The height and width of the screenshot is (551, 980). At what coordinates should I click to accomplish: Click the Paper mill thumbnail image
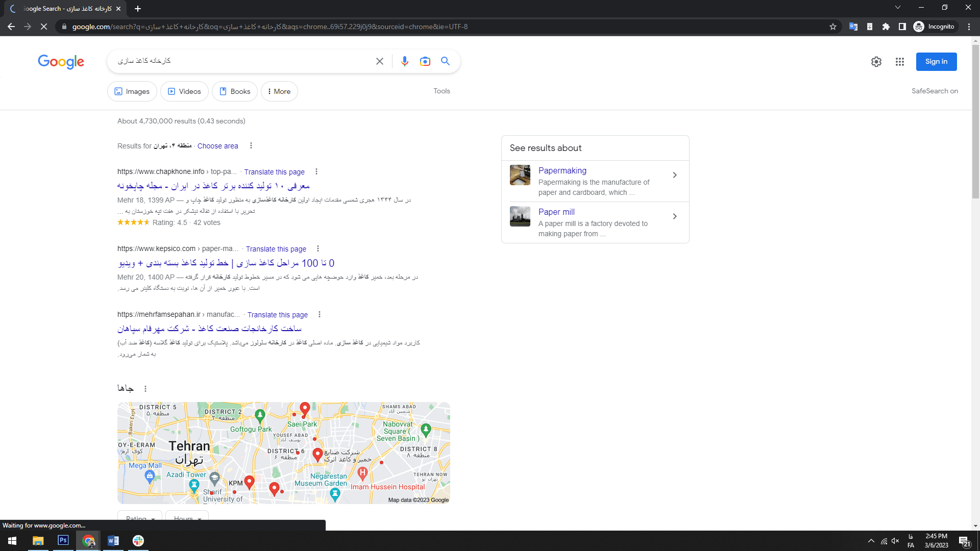click(520, 216)
